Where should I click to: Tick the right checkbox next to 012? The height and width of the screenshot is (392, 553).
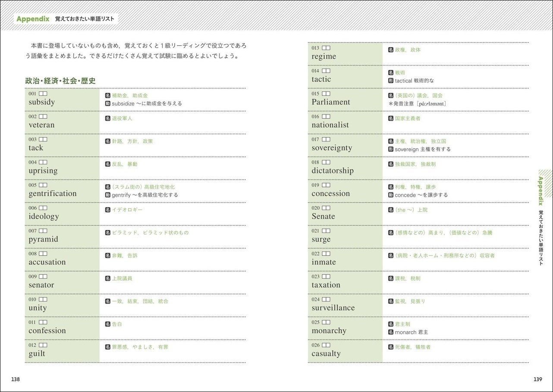tap(45, 345)
